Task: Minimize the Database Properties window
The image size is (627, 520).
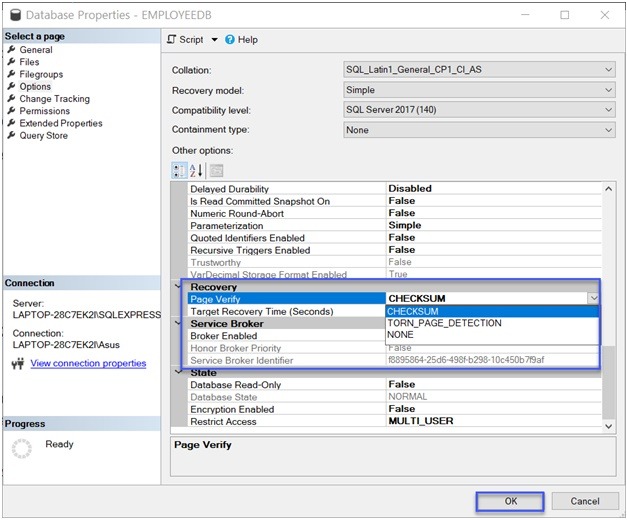Action: (525, 15)
